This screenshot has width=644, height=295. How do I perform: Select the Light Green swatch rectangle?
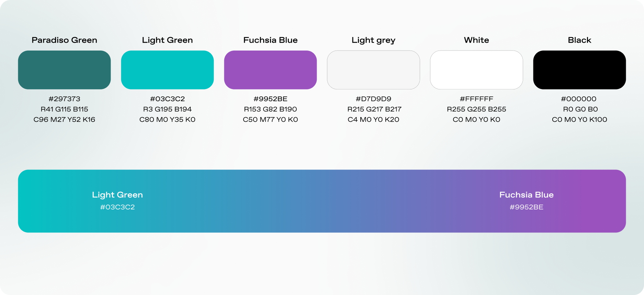(167, 70)
